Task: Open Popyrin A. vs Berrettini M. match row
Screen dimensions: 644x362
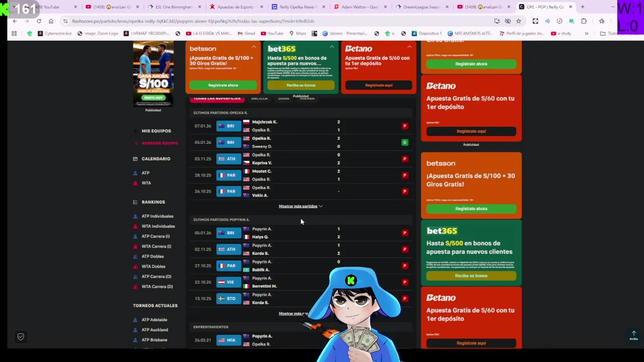Action: click(301, 282)
